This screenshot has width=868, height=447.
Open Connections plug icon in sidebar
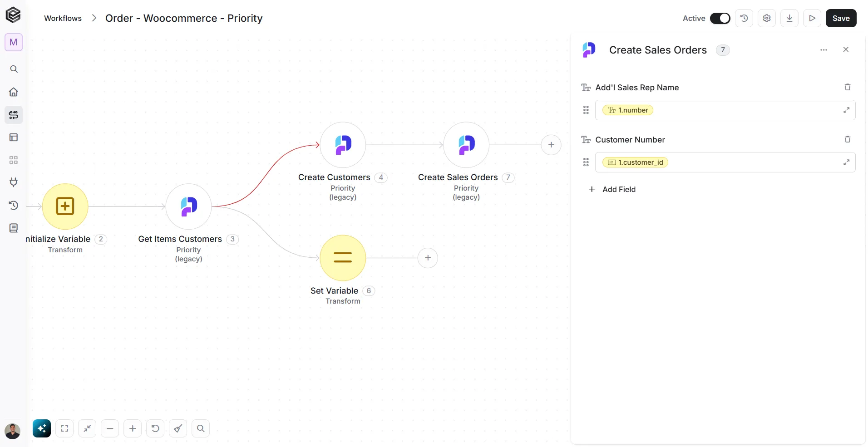(x=14, y=182)
